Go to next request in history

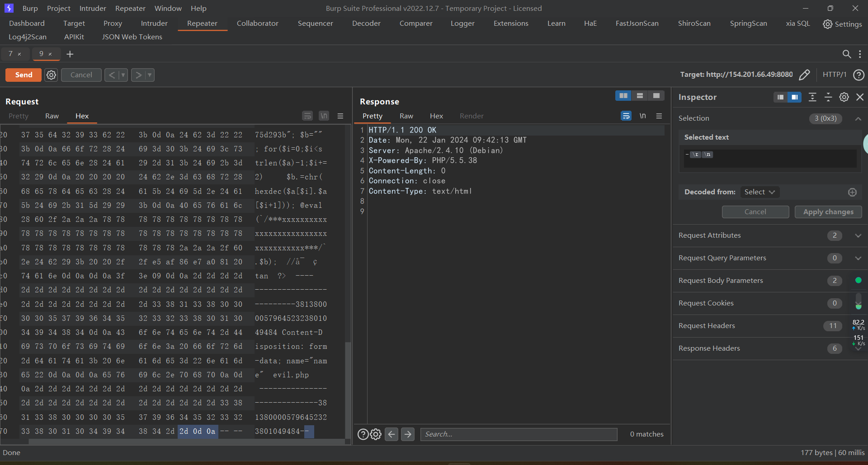pyautogui.click(x=138, y=75)
